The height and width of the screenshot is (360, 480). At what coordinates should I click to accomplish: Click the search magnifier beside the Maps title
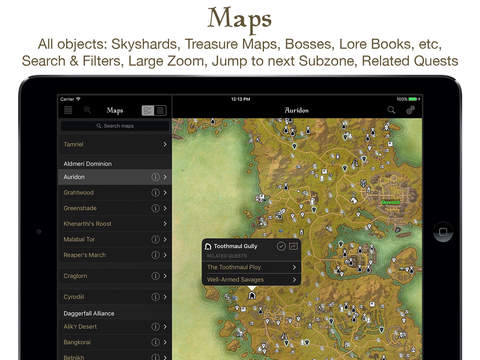87,110
